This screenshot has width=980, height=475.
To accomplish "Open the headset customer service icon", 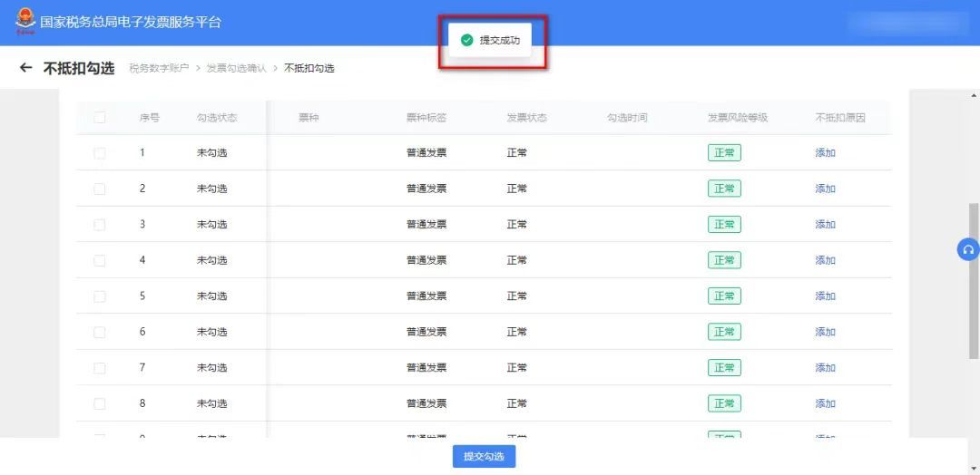I will point(968,250).
